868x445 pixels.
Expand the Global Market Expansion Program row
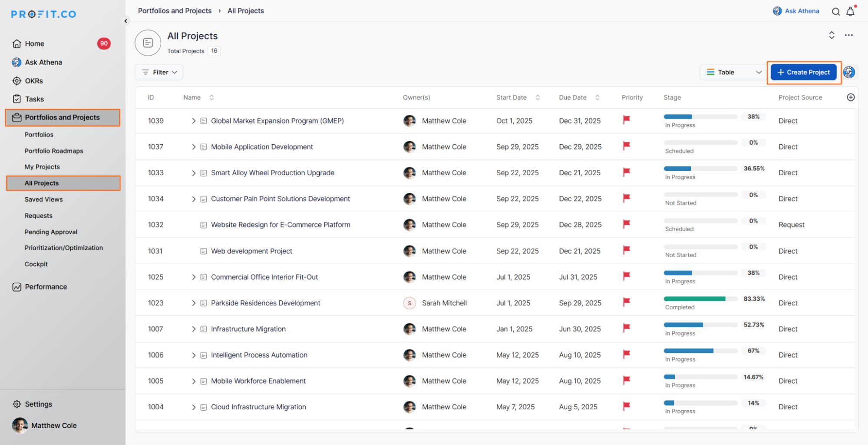tap(194, 121)
